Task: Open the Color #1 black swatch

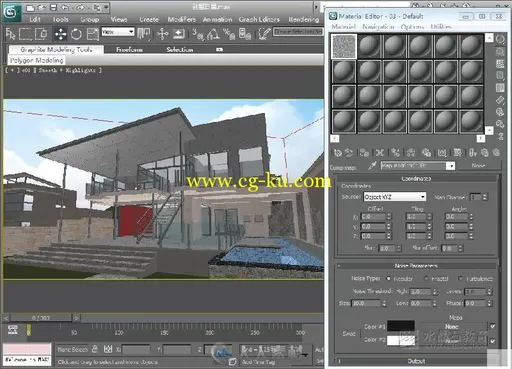Action: pyautogui.click(x=401, y=326)
